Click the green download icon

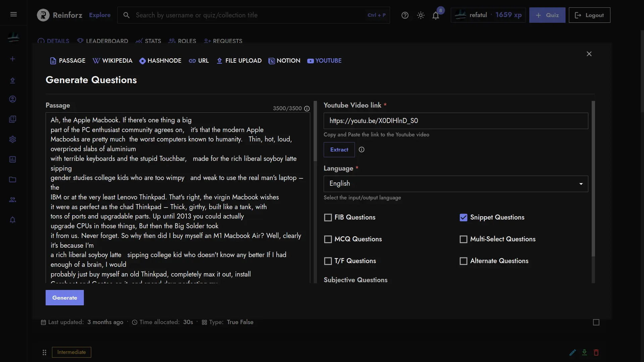tap(584, 352)
